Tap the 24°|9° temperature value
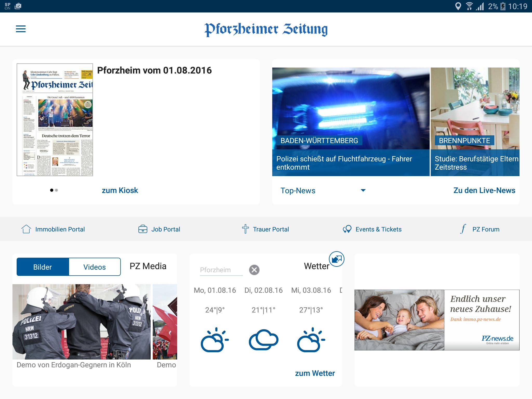This screenshot has width=532, height=399. click(215, 310)
